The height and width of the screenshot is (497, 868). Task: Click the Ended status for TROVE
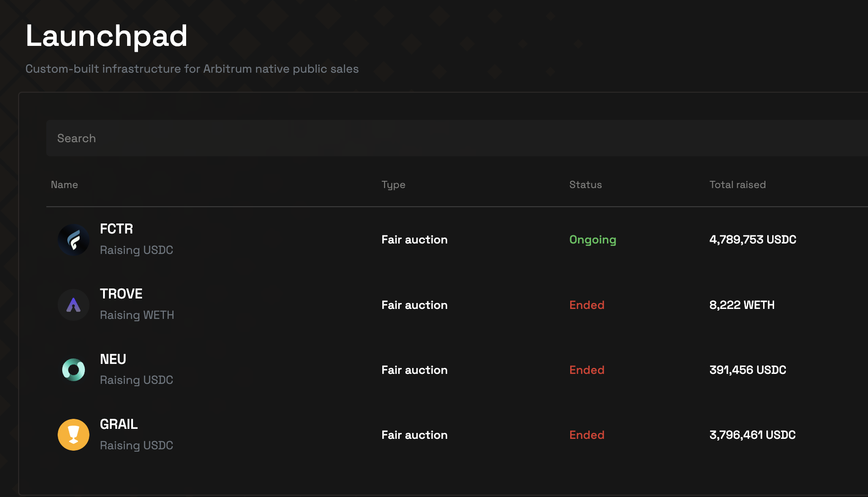[587, 305]
